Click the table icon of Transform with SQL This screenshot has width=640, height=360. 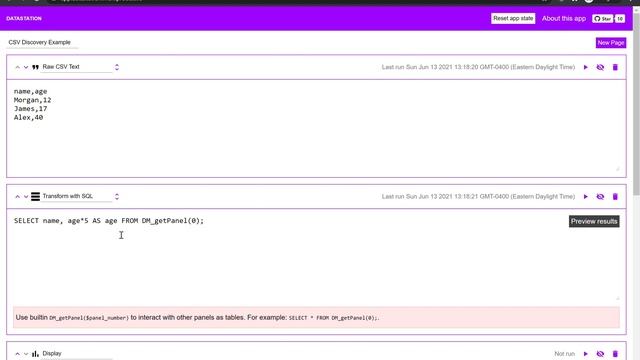tap(36, 196)
